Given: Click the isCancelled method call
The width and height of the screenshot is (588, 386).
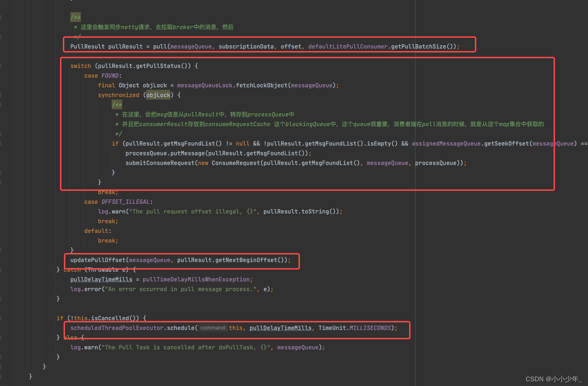Looking at the screenshot, I should tap(110, 318).
